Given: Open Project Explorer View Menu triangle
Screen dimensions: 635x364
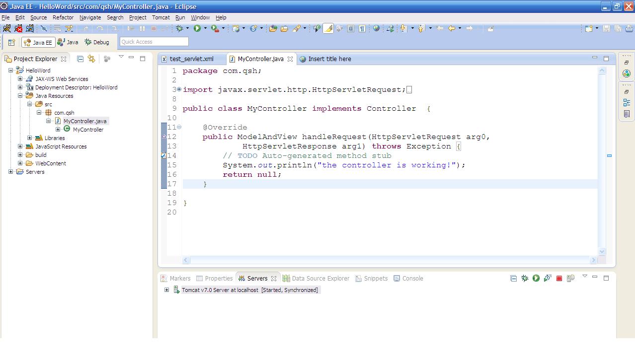Looking at the screenshot, I should click(121, 57).
